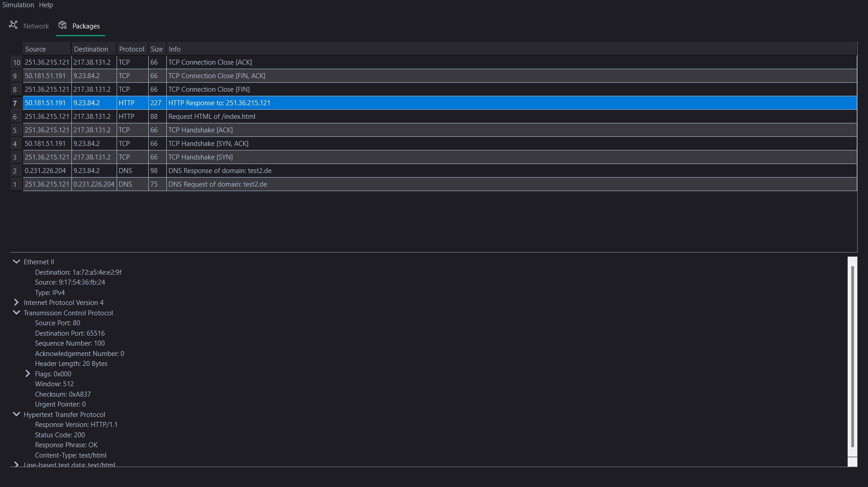Sort by the Info column header

512,49
